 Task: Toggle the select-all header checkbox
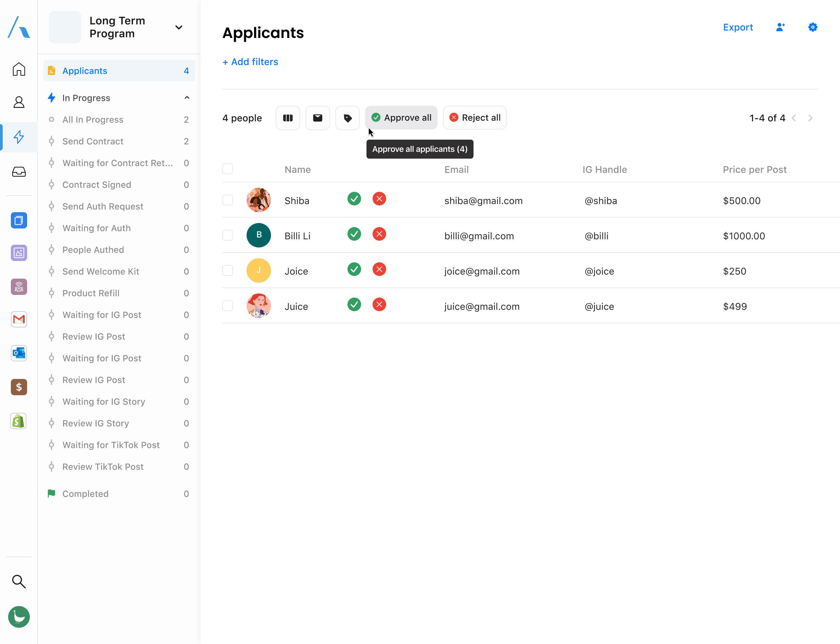click(228, 169)
